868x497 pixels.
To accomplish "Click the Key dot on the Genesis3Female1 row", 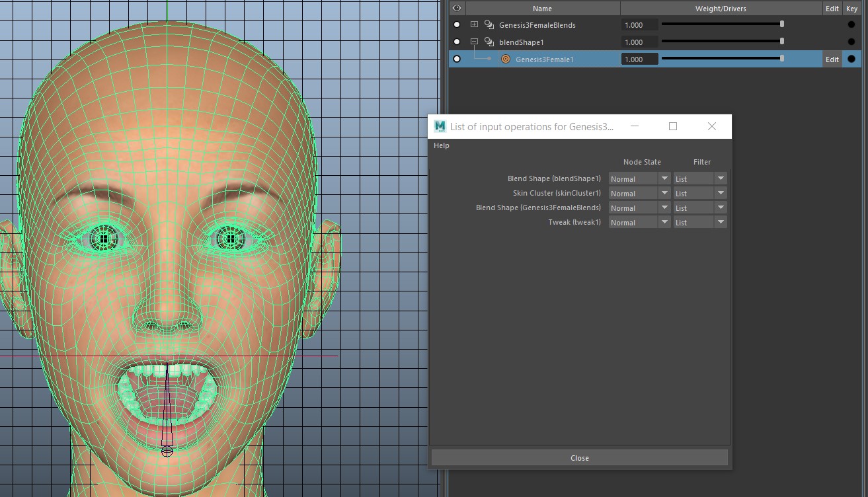I will pyautogui.click(x=851, y=59).
